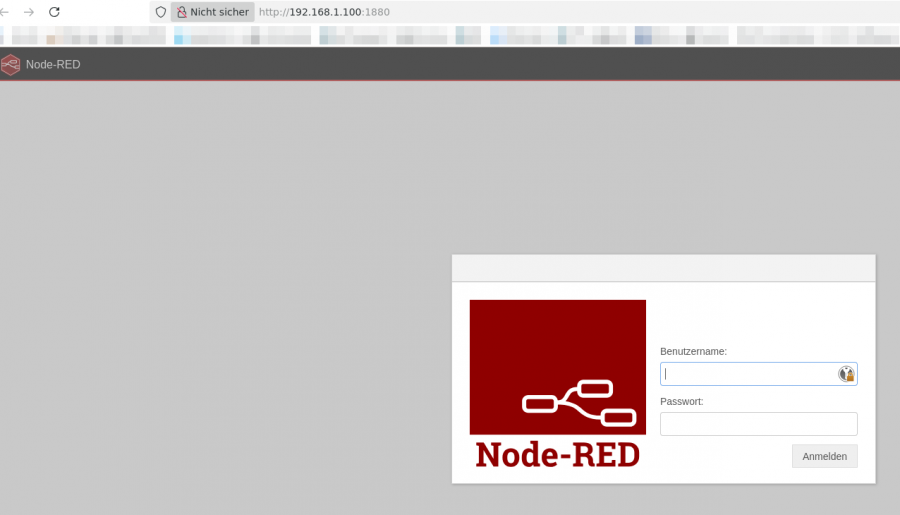Click the Passwort label

[x=681, y=401]
